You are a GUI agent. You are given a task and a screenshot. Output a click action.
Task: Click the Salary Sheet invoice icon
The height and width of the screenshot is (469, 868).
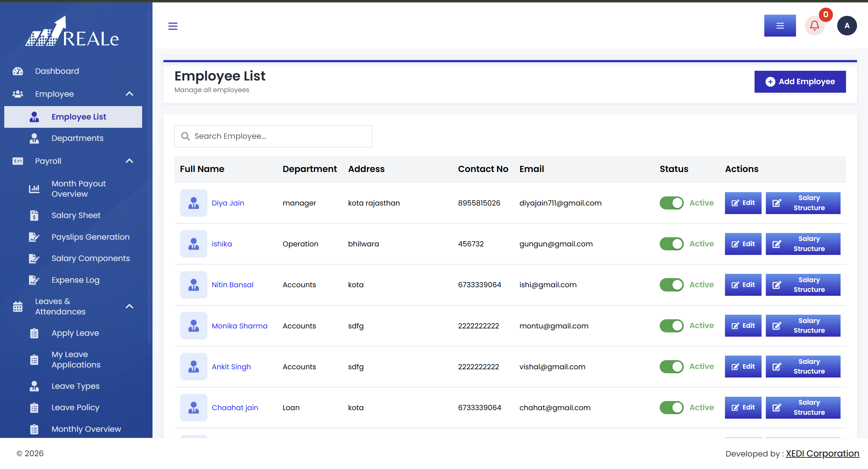[x=34, y=215]
